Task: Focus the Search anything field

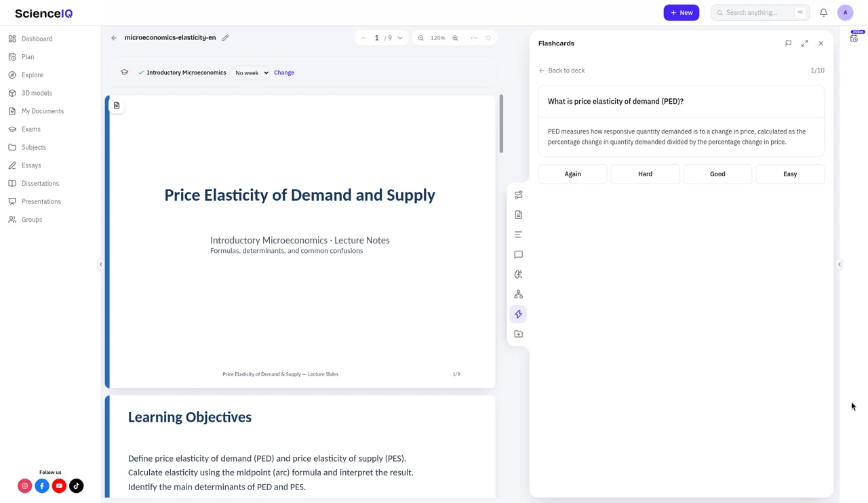Action: coord(760,12)
